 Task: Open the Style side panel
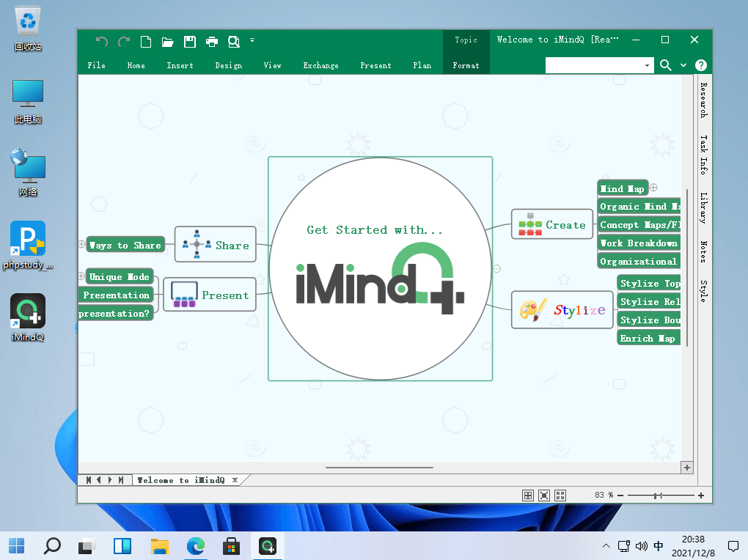[x=704, y=291]
